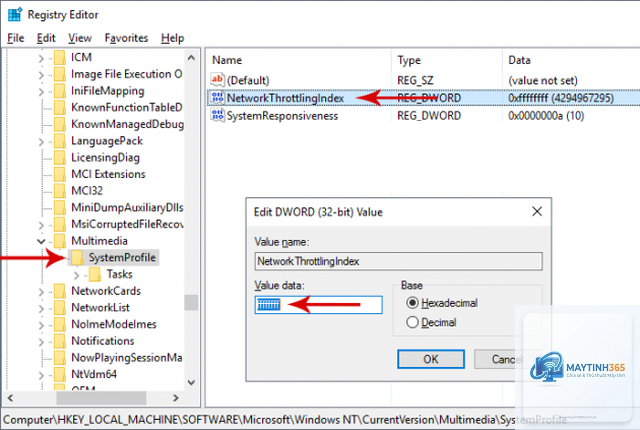
Task: Select the MiniDumpAuxiliaryDlls folder icon
Action: [60, 208]
